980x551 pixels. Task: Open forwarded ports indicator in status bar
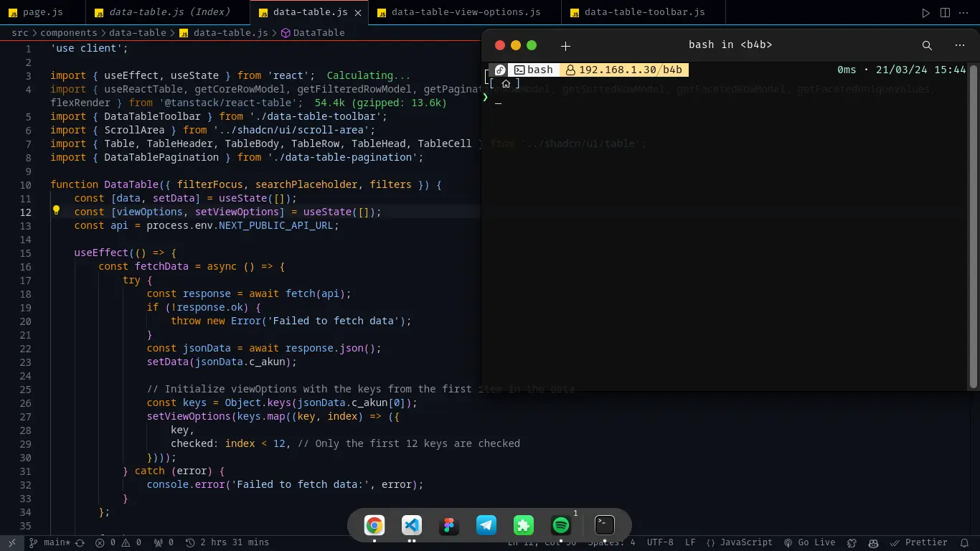pyautogui.click(x=164, y=543)
